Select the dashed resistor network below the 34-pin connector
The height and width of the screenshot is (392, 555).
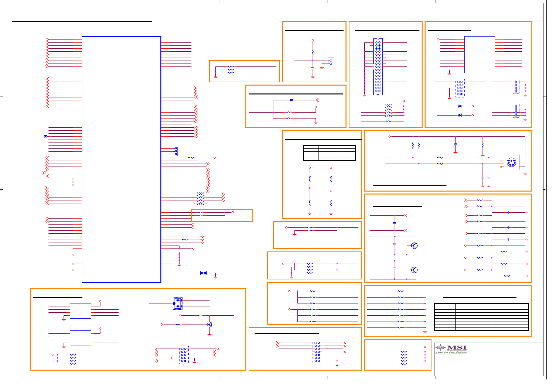pyautogui.click(x=389, y=111)
